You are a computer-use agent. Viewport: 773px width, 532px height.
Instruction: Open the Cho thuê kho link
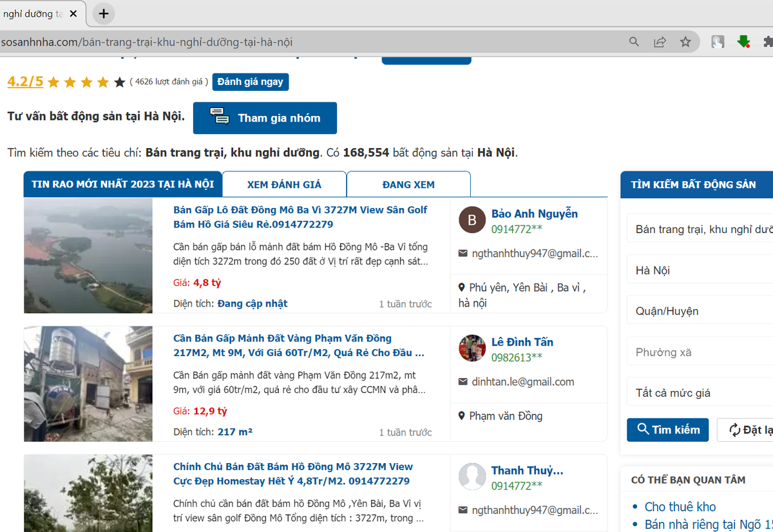pyautogui.click(x=680, y=507)
